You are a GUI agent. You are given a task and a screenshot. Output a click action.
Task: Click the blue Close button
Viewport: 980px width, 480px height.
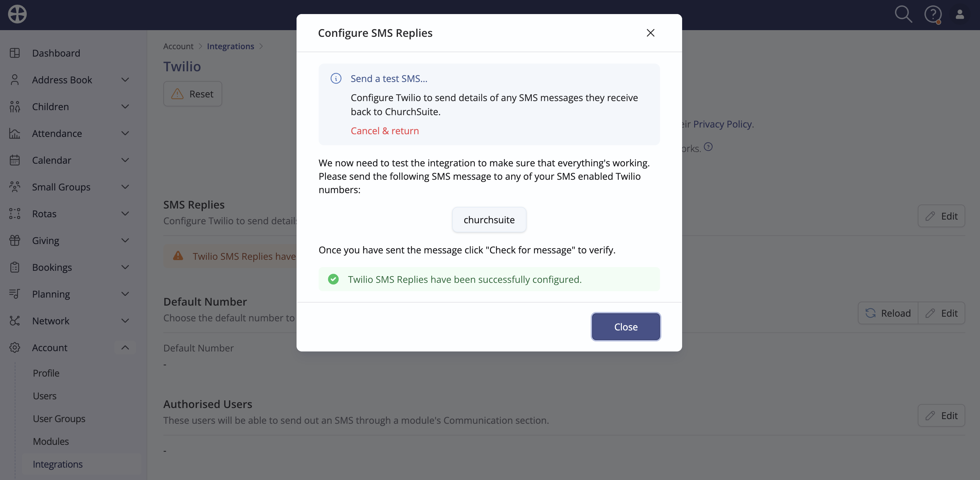(626, 327)
